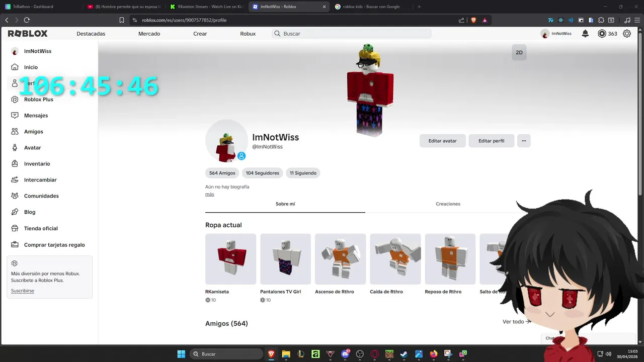This screenshot has width=644, height=362.
Task: Close the ImNotWiss - Roblox browser tab
Action: pos(324,7)
